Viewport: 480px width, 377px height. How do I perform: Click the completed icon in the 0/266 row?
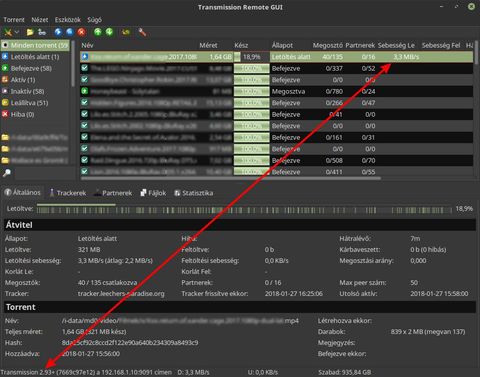pos(85,102)
